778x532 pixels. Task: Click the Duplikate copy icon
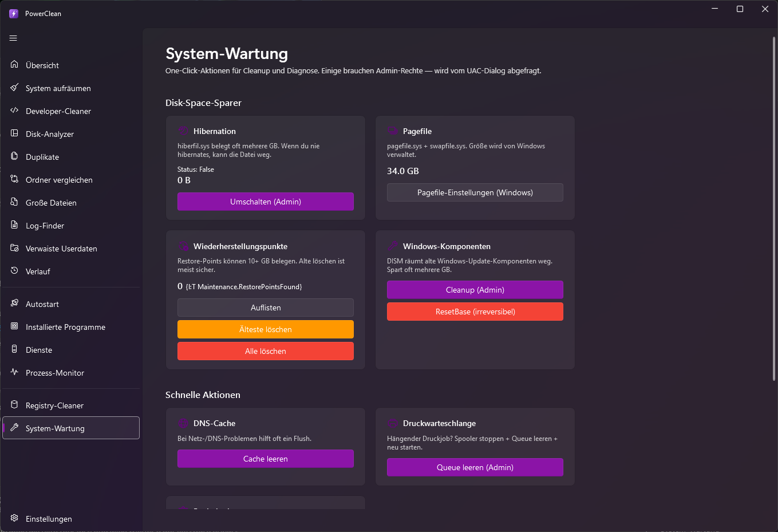point(14,156)
